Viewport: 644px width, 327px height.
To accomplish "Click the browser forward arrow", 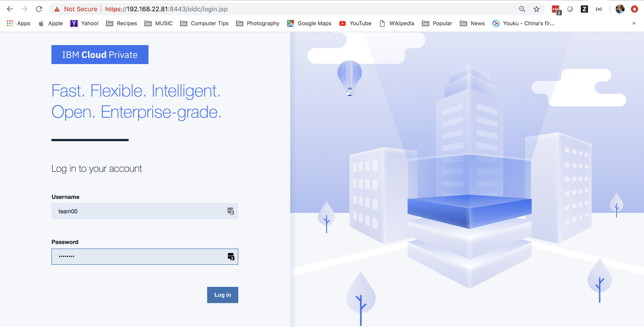I will point(24,9).
